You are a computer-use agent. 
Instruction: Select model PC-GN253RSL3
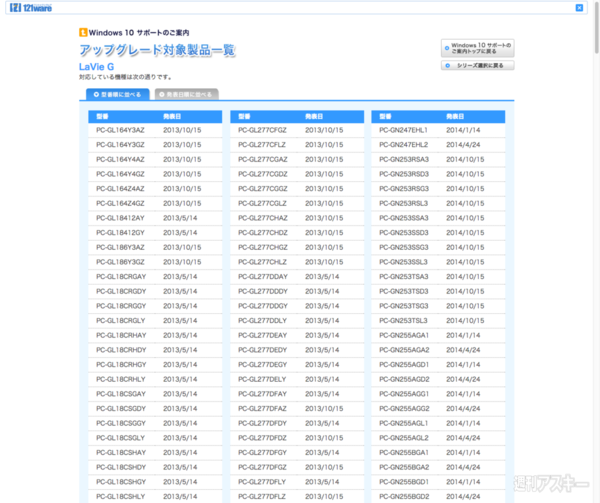point(403,203)
